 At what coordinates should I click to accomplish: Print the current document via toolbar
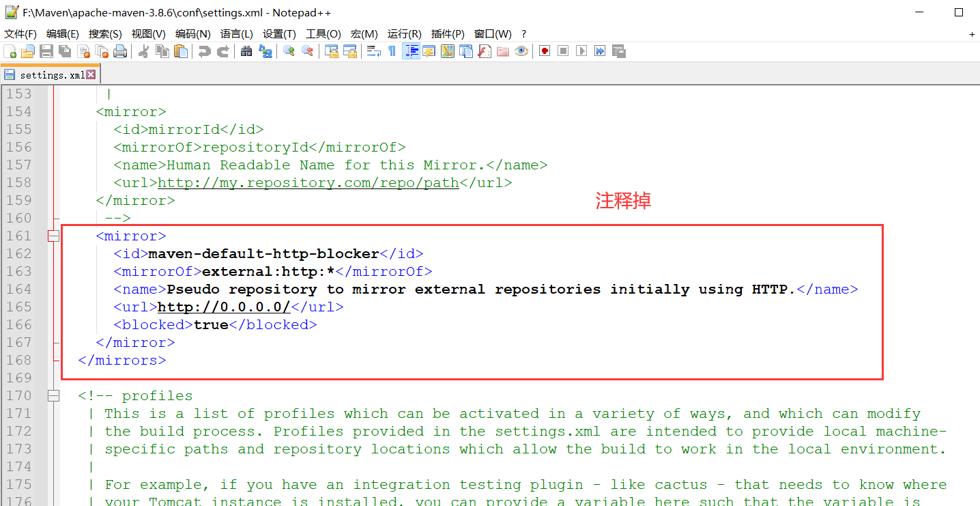[x=120, y=51]
